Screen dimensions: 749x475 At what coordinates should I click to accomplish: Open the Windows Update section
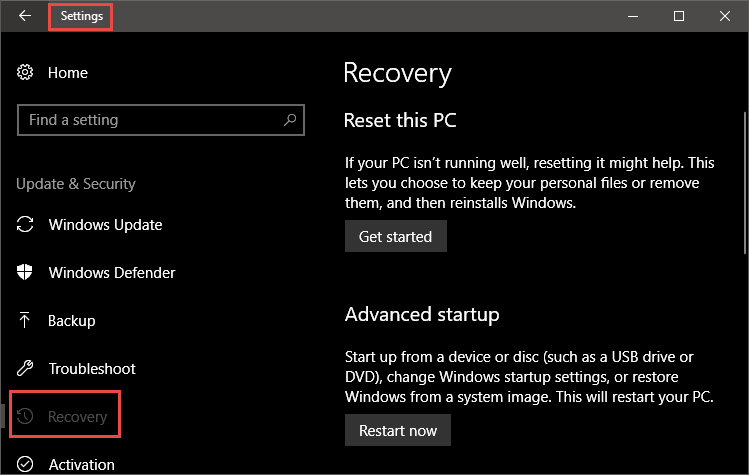(105, 225)
